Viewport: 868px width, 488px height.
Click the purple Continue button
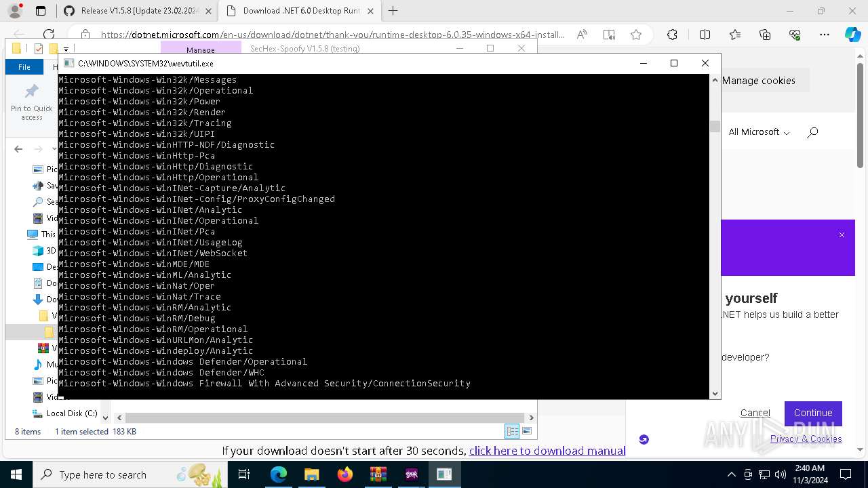813,413
